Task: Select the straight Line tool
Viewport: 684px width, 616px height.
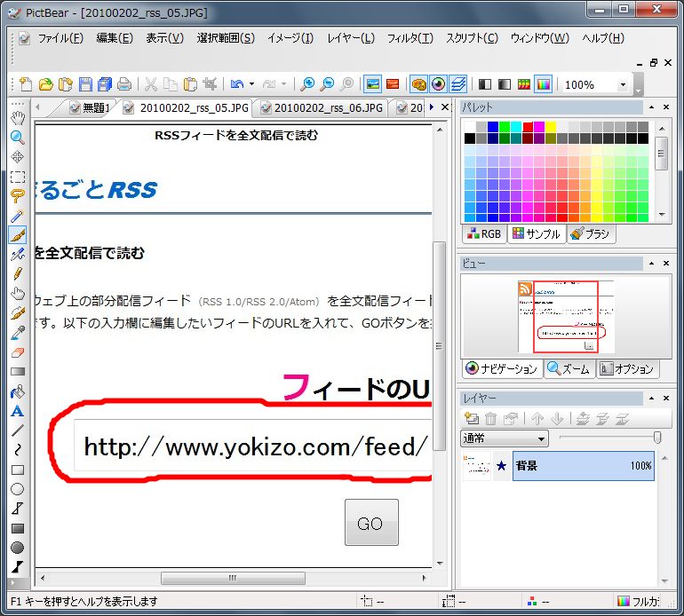Action: (x=18, y=430)
